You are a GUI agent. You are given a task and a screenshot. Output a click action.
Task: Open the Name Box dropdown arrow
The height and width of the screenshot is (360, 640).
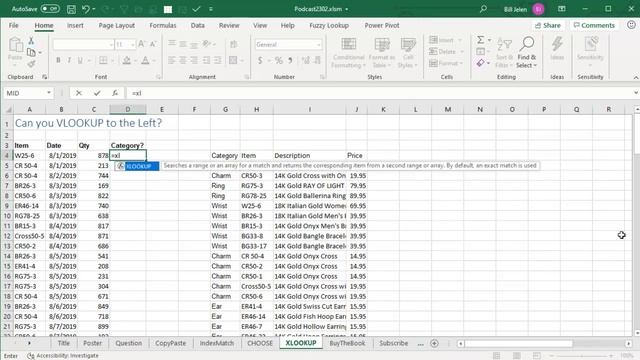[49, 93]
